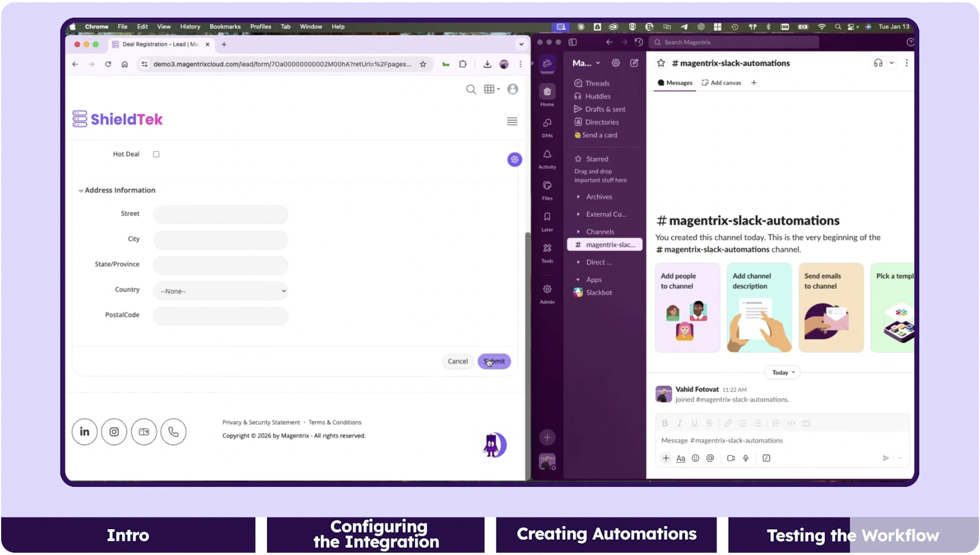Open the LinkedIn footer icon
This screenshot has width=980, height=555.
pyautogui.click(x=85, y=432)
